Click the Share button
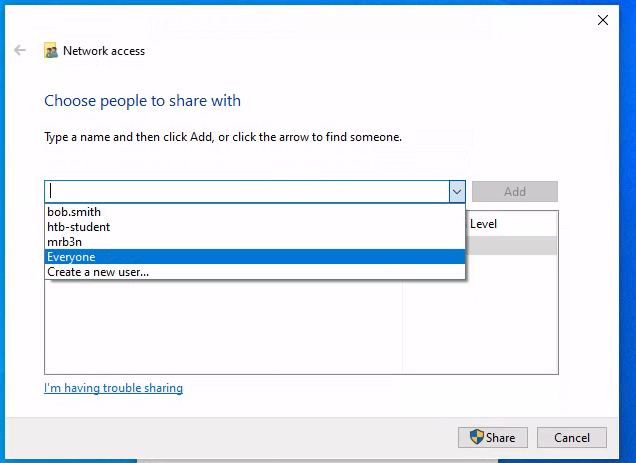This screenshot has width=636, height=463. click(492, 437)
